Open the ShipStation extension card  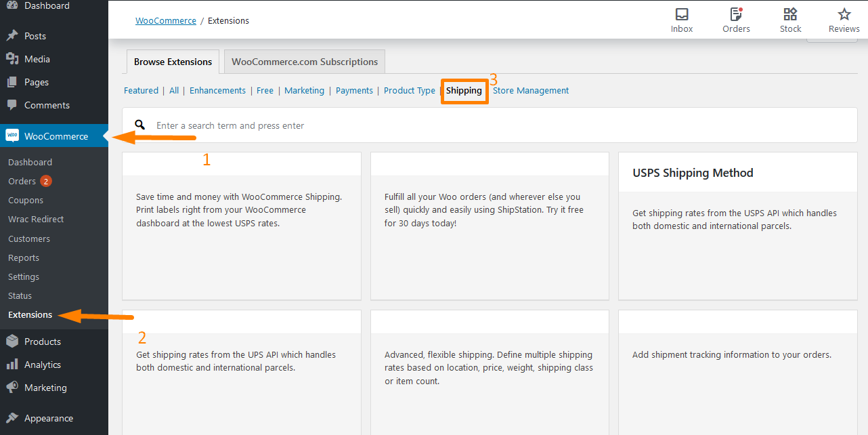pyautogui.click(x=490, y=226)
